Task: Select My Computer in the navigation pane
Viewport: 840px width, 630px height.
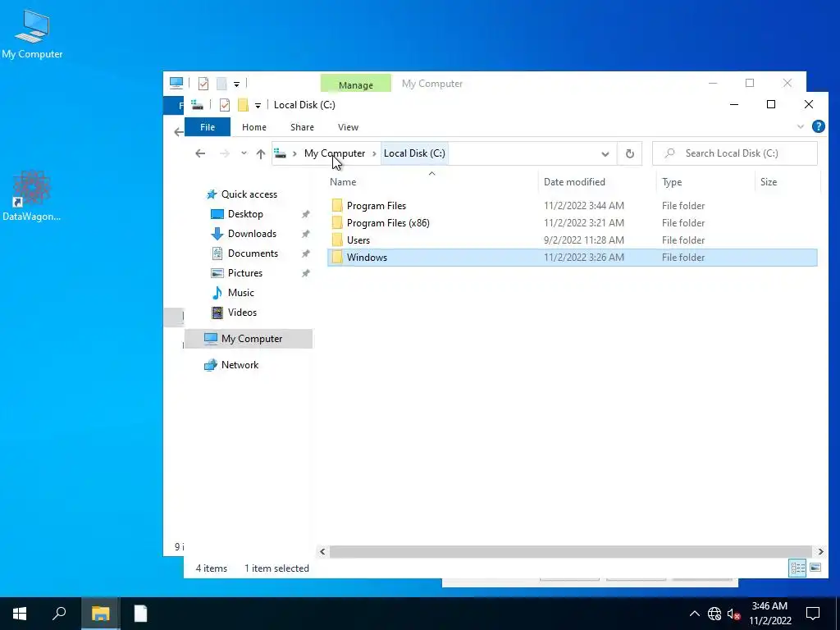Action: (249, 339)
